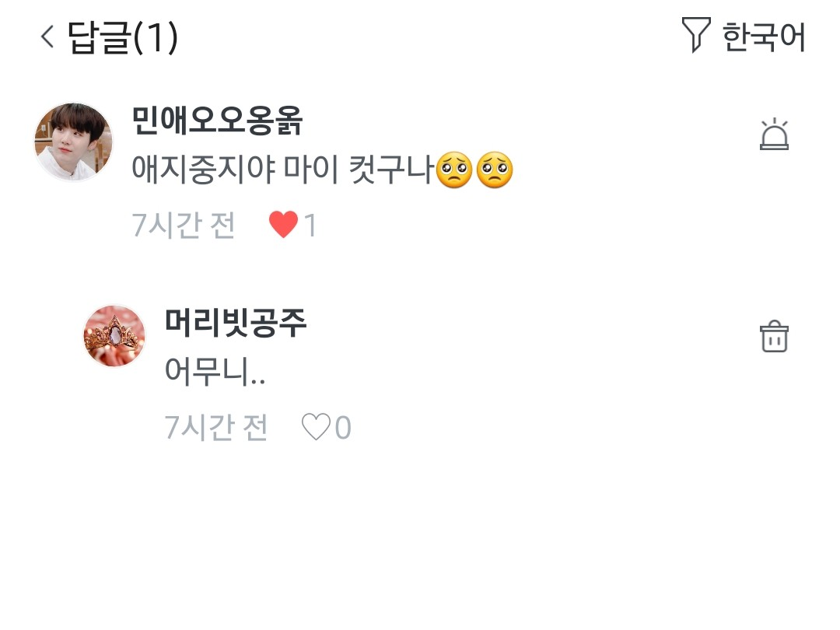Tap the first comment's 7시간 전 timestamp
Image resolution: width=840 pixels, height=630 pixels.
tap(184, 225)
